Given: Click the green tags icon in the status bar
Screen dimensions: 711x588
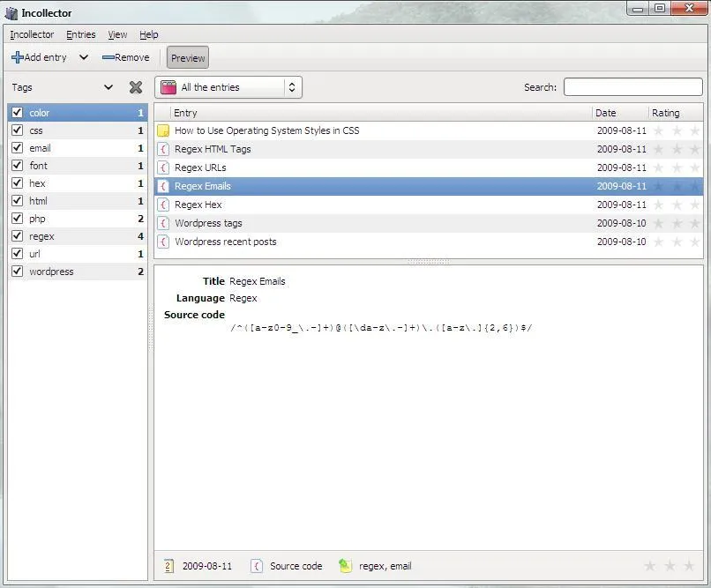Looking at the screenshot, I should pos(345,566).
